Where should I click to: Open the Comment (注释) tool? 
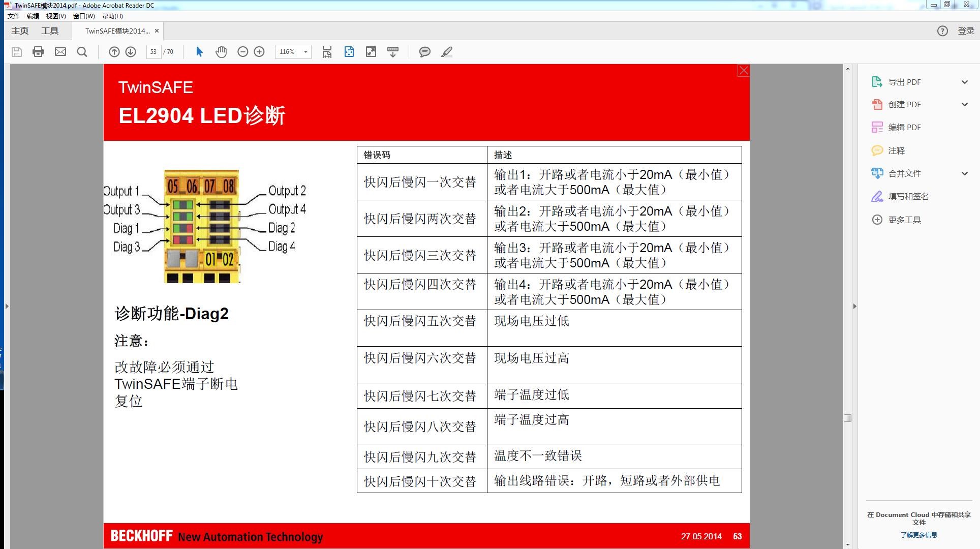[896, 150]
